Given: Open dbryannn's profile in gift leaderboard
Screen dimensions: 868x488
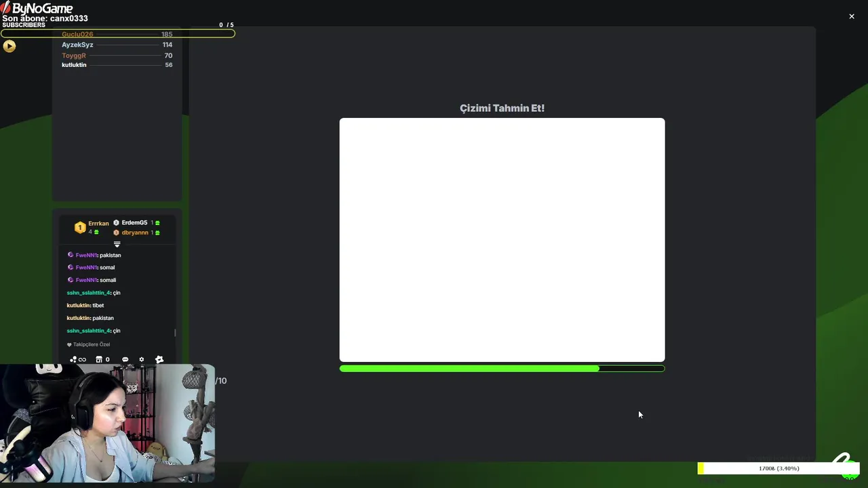Looking at the screenshot, I should pyautogui.click(x=135, y=232).
